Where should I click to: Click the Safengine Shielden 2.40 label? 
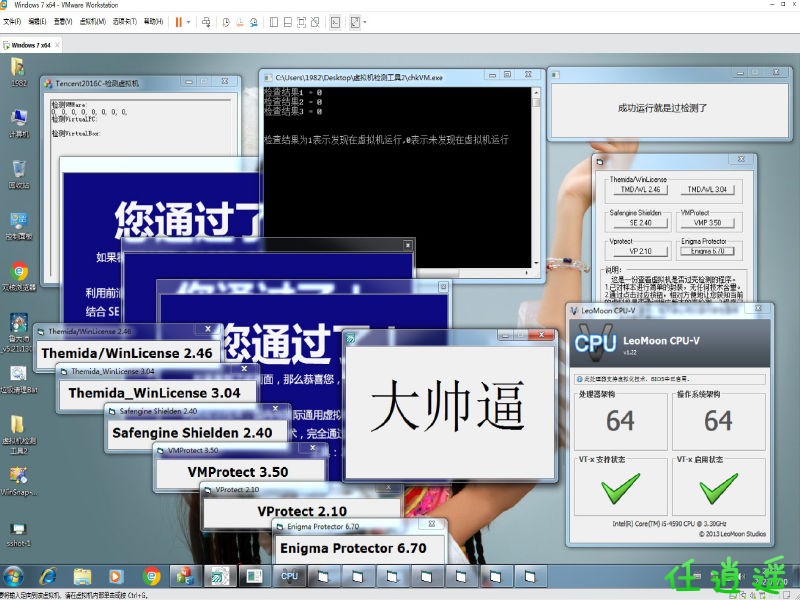click(x=192, y=433)
